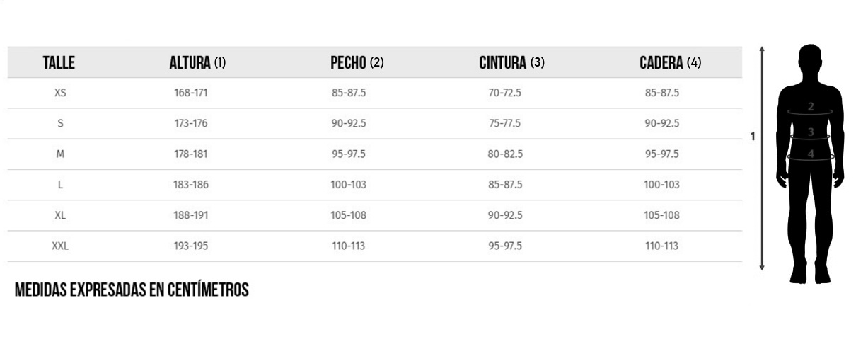Click the 105-108 chest value for XL

click(x=348, y=216)
